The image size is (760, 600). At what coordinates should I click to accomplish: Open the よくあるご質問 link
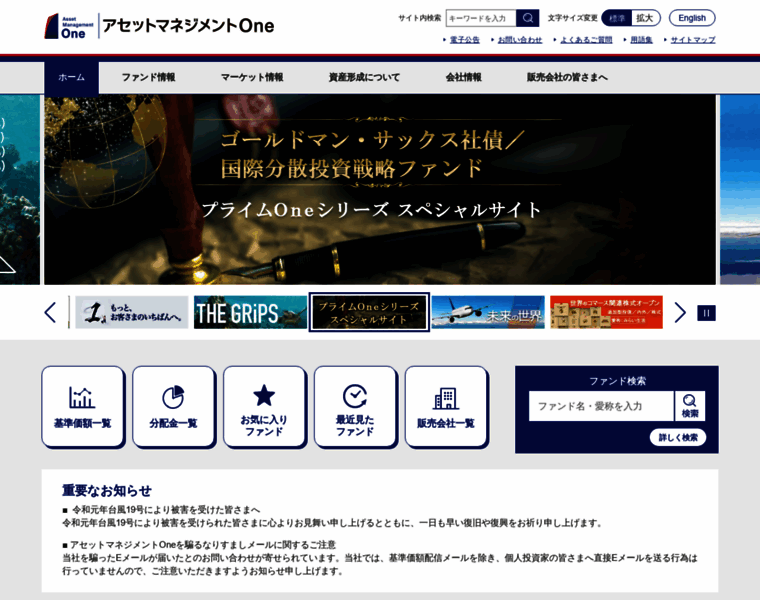tap(586, 40)
